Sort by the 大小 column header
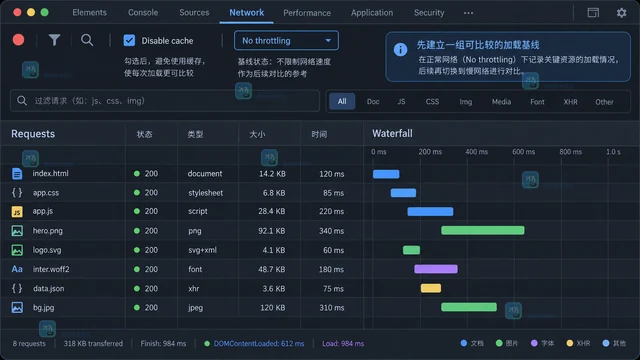 coord(257,134)
